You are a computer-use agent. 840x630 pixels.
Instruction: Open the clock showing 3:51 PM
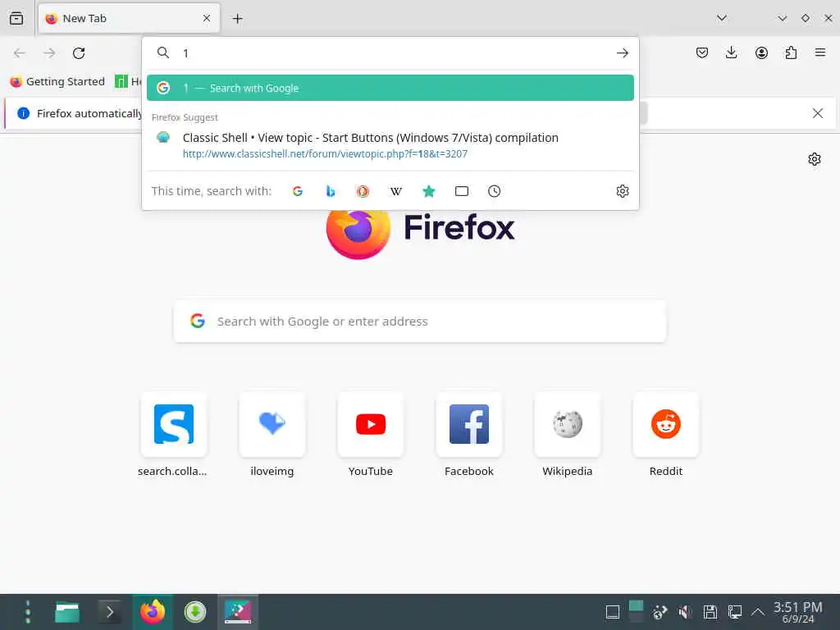tap(797, 612)
